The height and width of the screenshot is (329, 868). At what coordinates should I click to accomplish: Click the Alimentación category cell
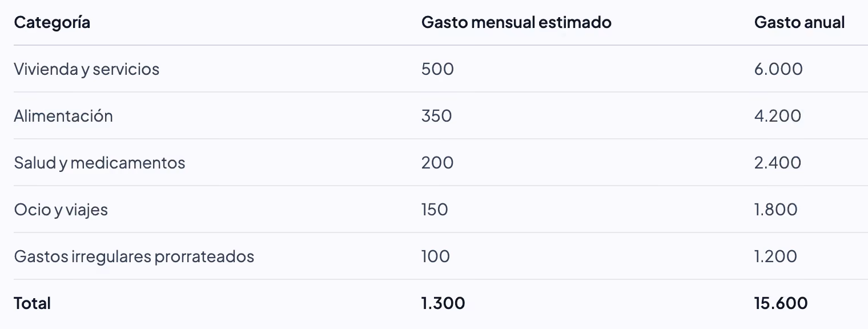63,116
